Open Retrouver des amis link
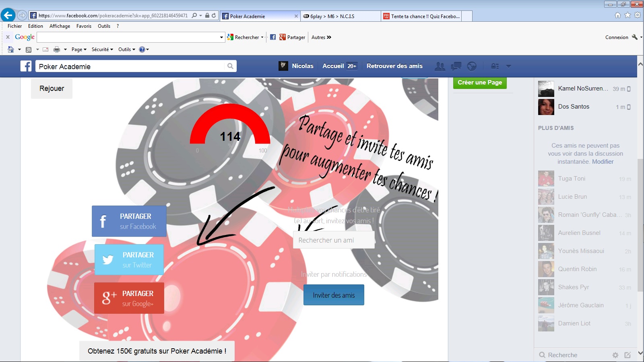 pos(394,66)
